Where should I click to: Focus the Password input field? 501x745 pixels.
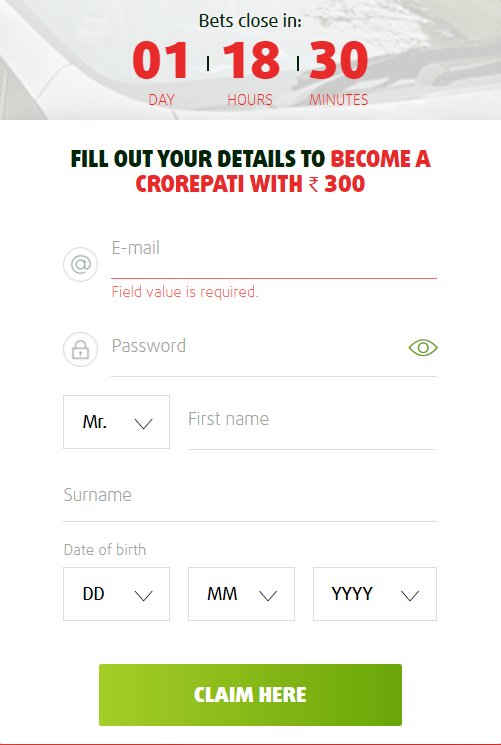pyautogui.click(x=259, y=355)
